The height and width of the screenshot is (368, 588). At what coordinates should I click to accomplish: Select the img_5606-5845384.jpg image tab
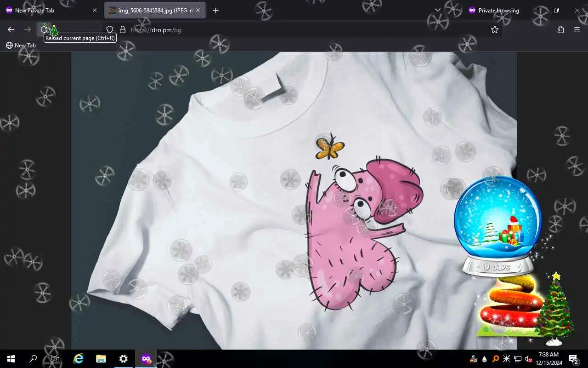[155, 10]
